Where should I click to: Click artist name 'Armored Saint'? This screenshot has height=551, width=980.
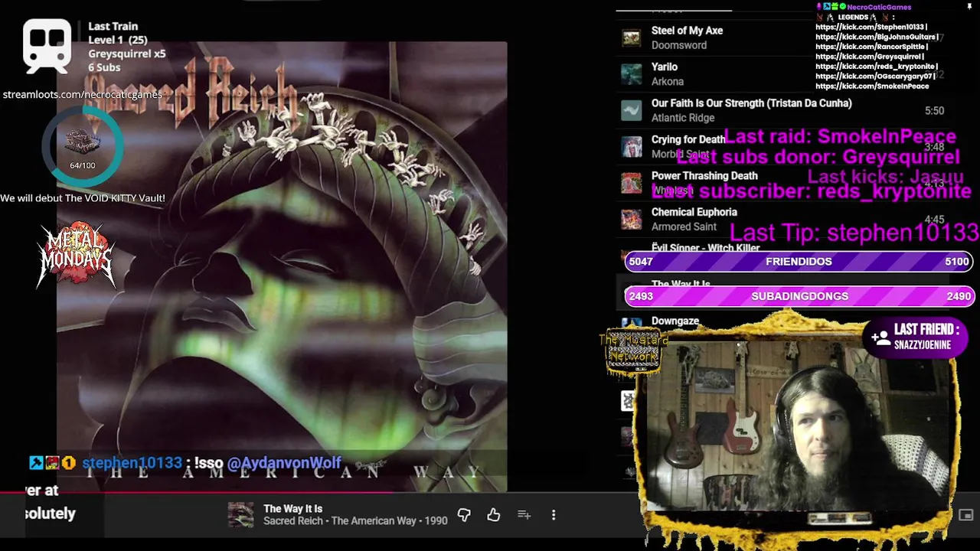click(684, 227)
